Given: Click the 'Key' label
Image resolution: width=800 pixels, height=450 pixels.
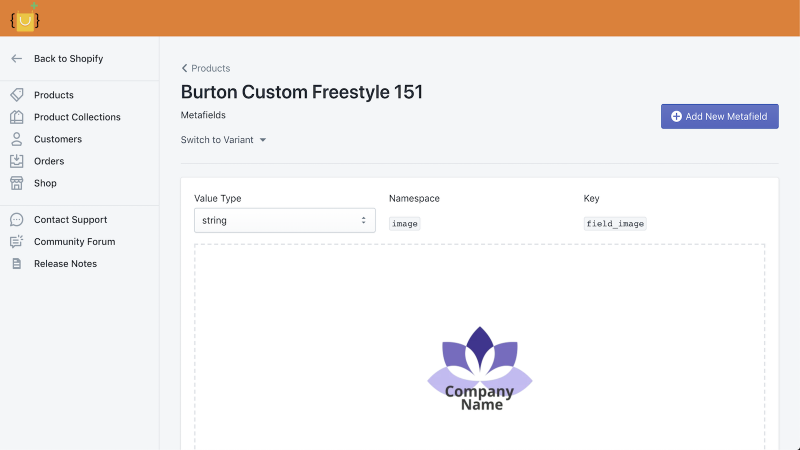Looking at the screenshot, I should pyautogui.click(x=591, y=198).
